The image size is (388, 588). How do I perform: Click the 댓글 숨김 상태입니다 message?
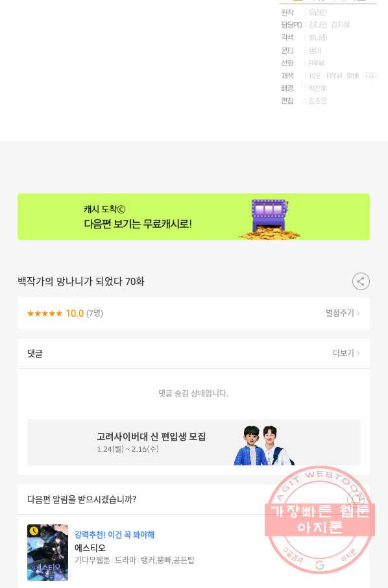point(193,393)
